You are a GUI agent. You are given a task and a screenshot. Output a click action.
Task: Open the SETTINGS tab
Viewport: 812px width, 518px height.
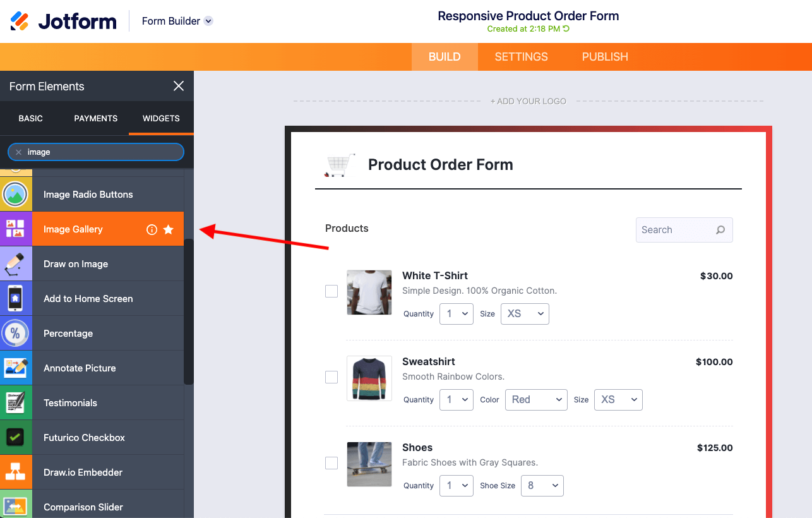(x=521, y=57)
